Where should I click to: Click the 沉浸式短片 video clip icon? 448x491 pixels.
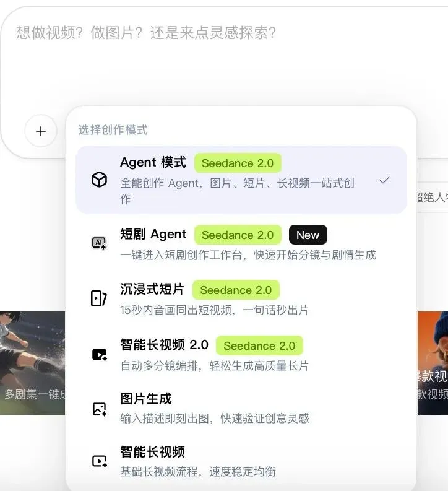pyautogui.click(x=99, y=298)
